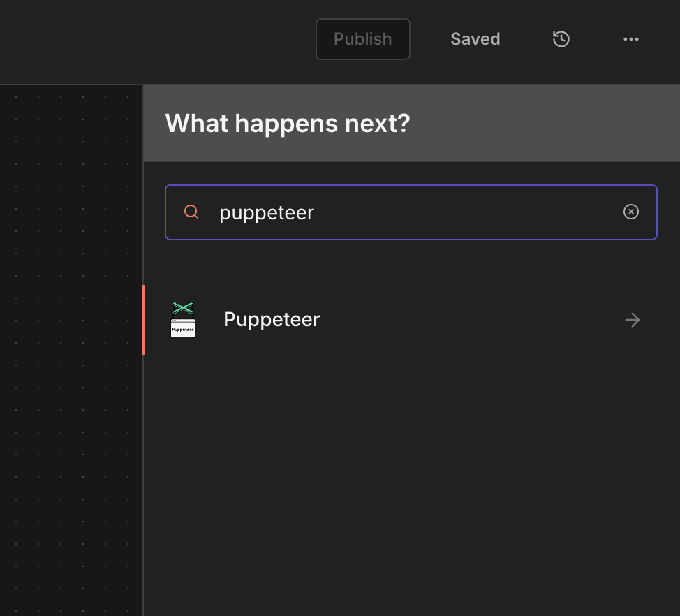
Task: Click the arrow on the Puppeteer row
Action: point(633,320)
